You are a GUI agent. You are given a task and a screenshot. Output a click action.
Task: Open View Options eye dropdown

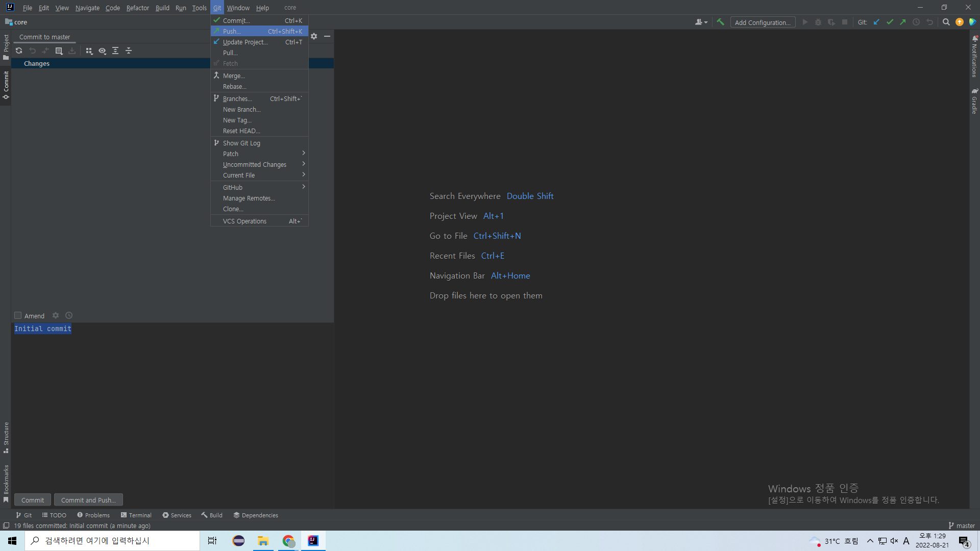click(x=102, y=51)
